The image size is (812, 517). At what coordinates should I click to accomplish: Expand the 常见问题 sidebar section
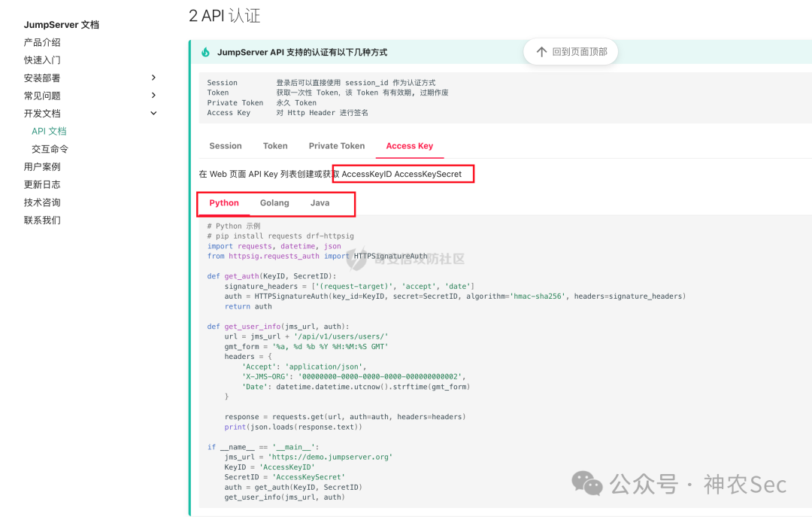[x=153, y=96]
